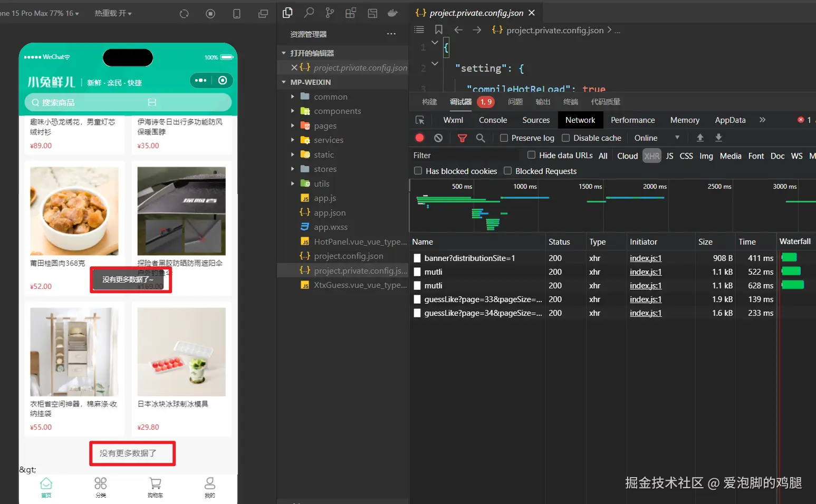Click the editor layout icon beside Extensions
The width and height of the screenshot is (816, 504).
click(372, 13)
